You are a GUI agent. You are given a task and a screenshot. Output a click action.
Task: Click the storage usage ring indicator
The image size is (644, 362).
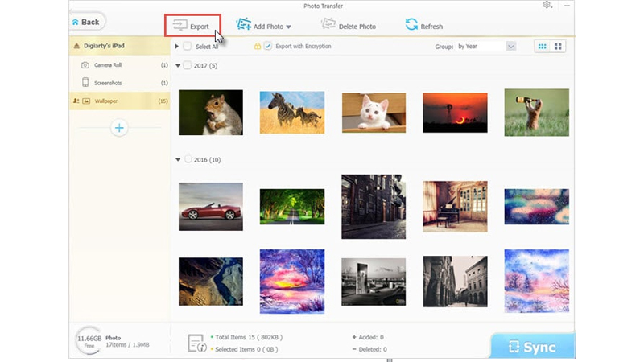click(x=87, y=342)
